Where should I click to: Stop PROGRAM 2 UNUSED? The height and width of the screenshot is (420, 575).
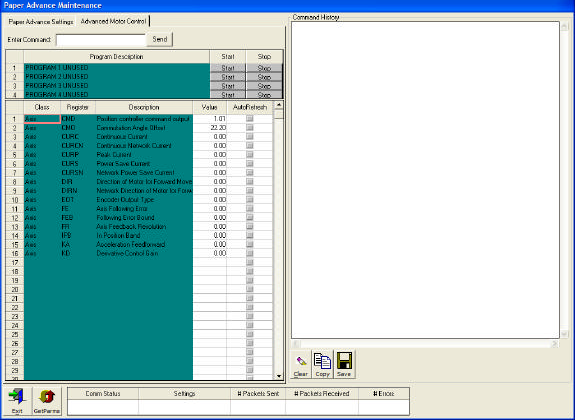[264, 77]
